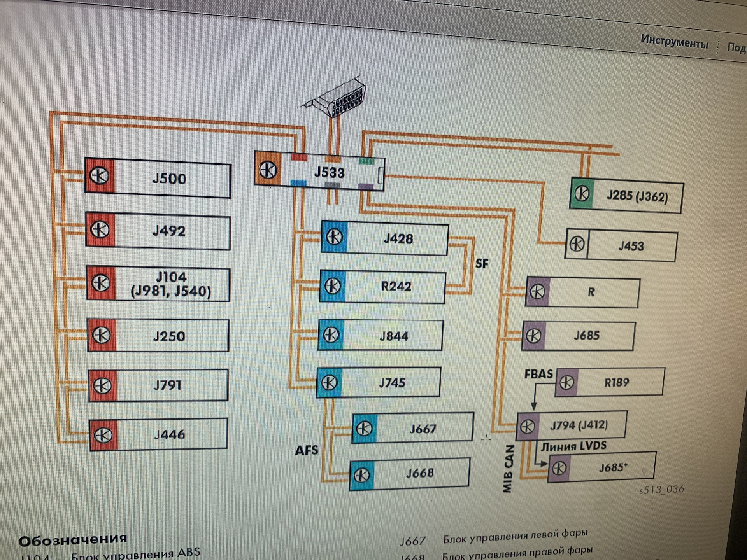This screenshot has height=560, width=747.
Task: Click the K-line symbol in J250 box
Action: pos(102,335)
